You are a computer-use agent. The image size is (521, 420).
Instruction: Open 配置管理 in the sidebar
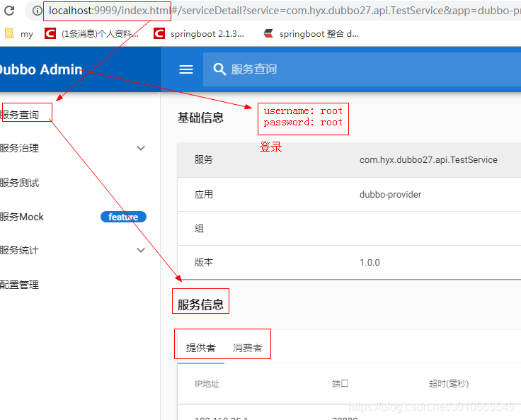(20, 285)
